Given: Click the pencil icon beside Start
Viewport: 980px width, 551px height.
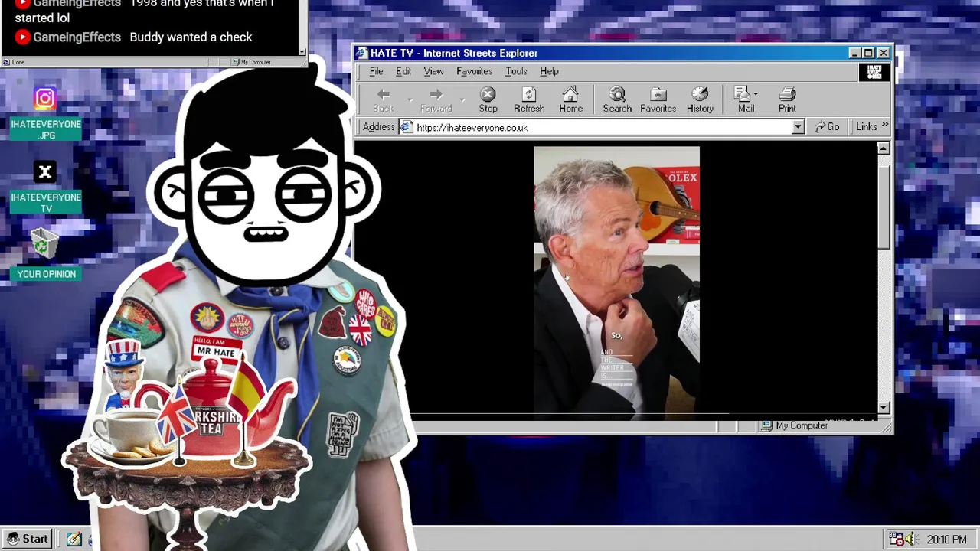Looking at the screenshot, I should [73, 540].
